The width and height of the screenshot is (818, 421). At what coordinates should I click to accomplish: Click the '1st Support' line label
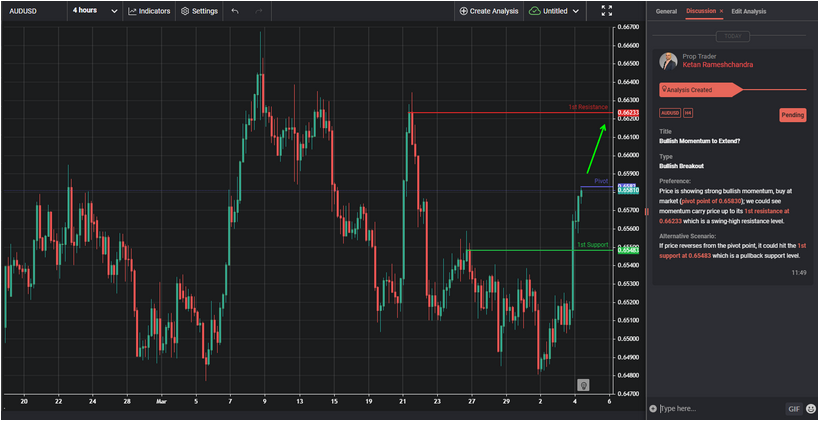(592, 245)
